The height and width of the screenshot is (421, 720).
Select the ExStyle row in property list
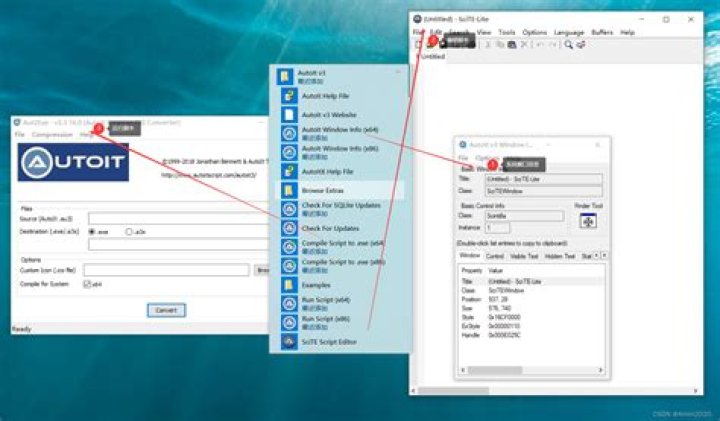(532, 326)
